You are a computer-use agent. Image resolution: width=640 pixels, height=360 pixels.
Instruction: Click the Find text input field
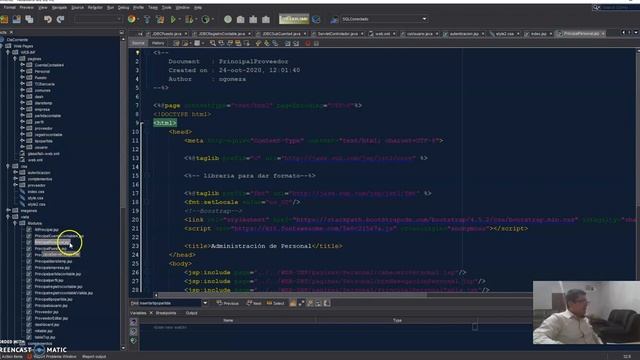point(171,303)
